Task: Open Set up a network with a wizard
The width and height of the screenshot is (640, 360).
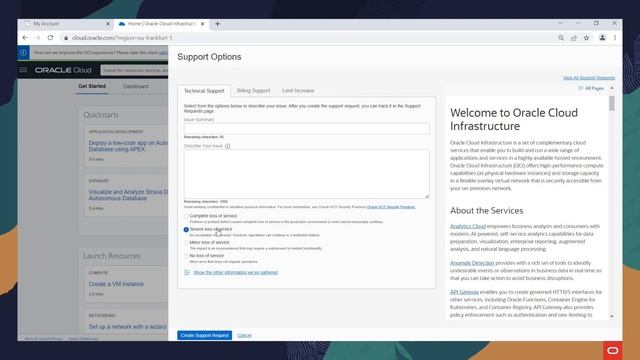Action: (127, 327)
